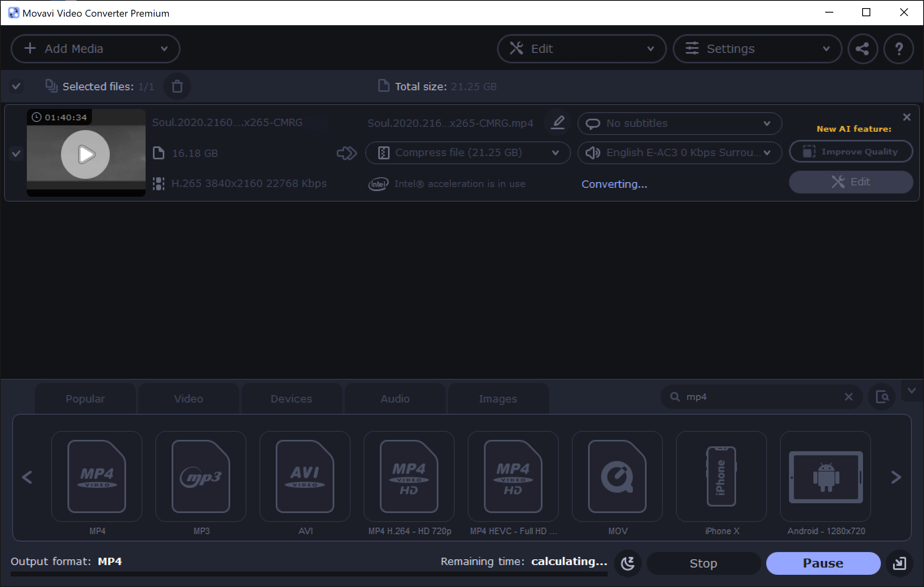Click the convert arrow icon

pos(347,153)
